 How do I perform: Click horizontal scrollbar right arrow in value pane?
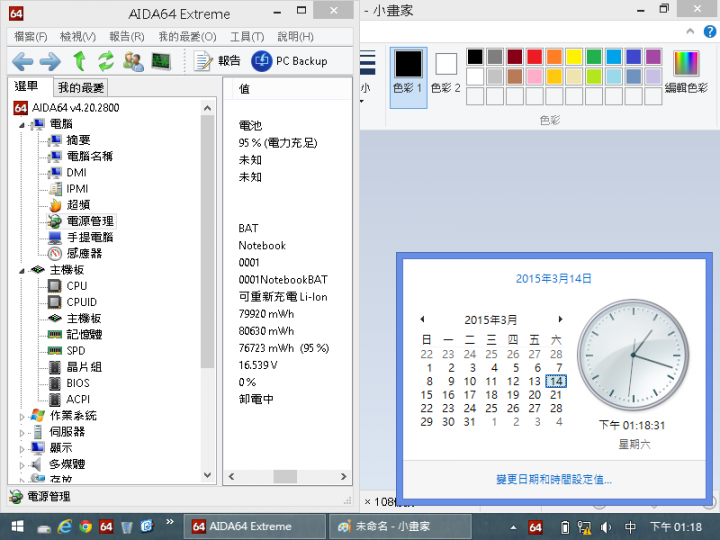click(x=343, y=477)
